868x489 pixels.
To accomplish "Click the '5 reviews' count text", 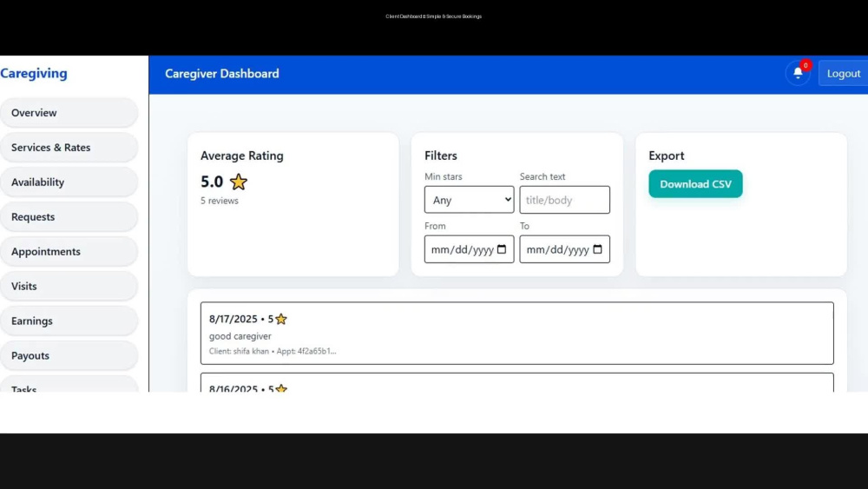I will coord(220,201).
